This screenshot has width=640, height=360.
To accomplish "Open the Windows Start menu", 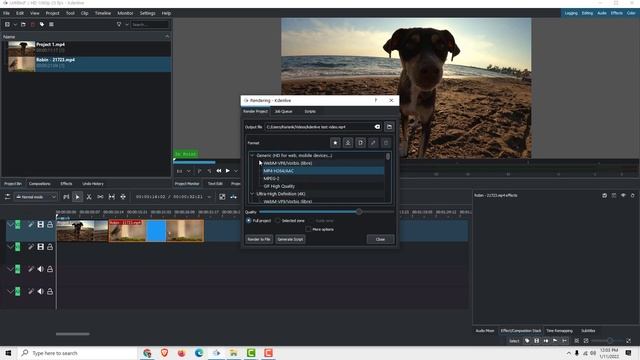I will point(8,353).
